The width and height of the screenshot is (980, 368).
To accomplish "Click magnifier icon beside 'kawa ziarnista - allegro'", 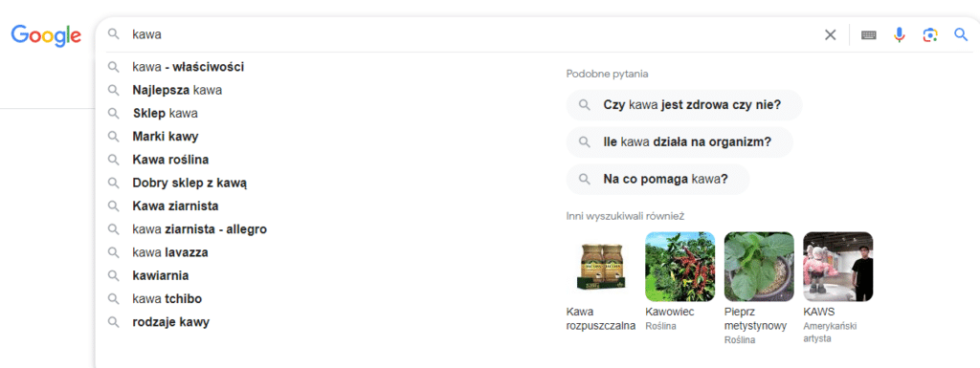I will pos(113,229).
